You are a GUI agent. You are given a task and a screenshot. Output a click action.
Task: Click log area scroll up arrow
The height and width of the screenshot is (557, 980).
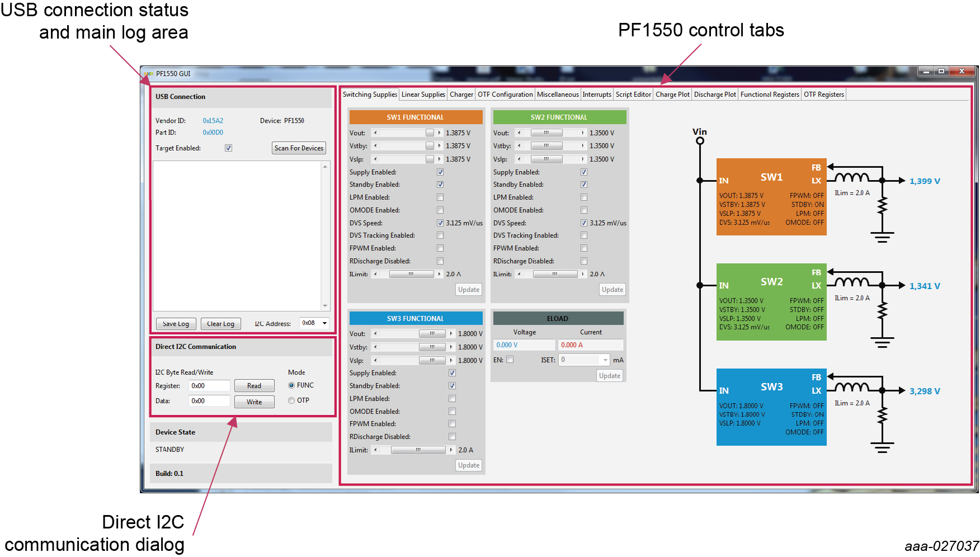[x=325, y=167]
